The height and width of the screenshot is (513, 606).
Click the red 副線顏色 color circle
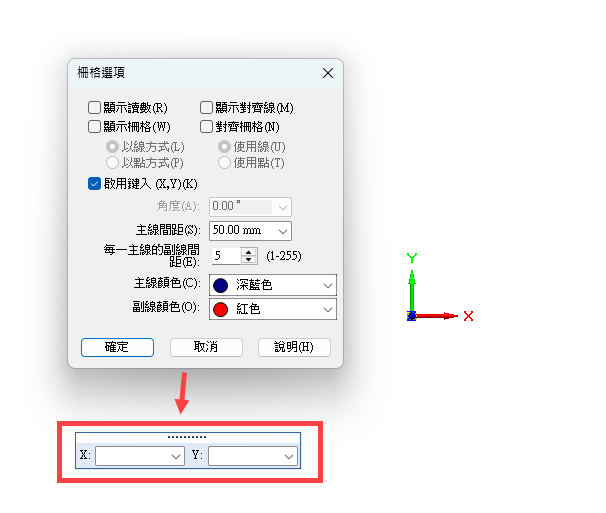point(221,309)
